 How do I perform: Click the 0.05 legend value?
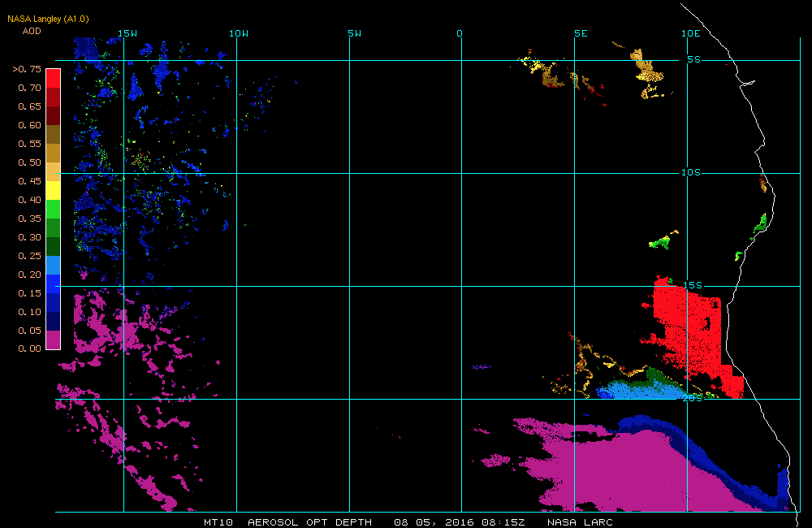[29, 331]
